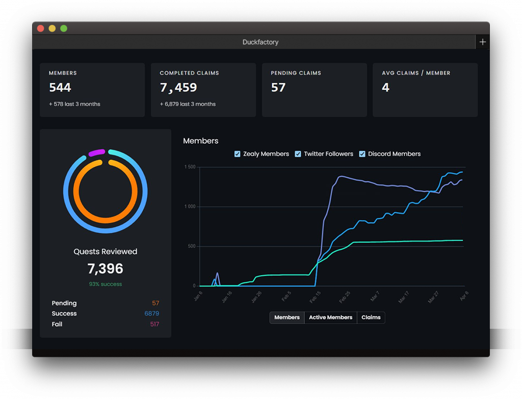Click the red close window button
The width and height of the screenshot is (522, 420).
41,29
